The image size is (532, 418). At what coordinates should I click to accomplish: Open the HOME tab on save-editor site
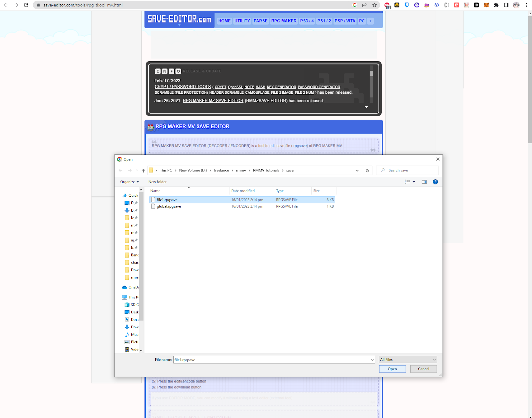224,21
